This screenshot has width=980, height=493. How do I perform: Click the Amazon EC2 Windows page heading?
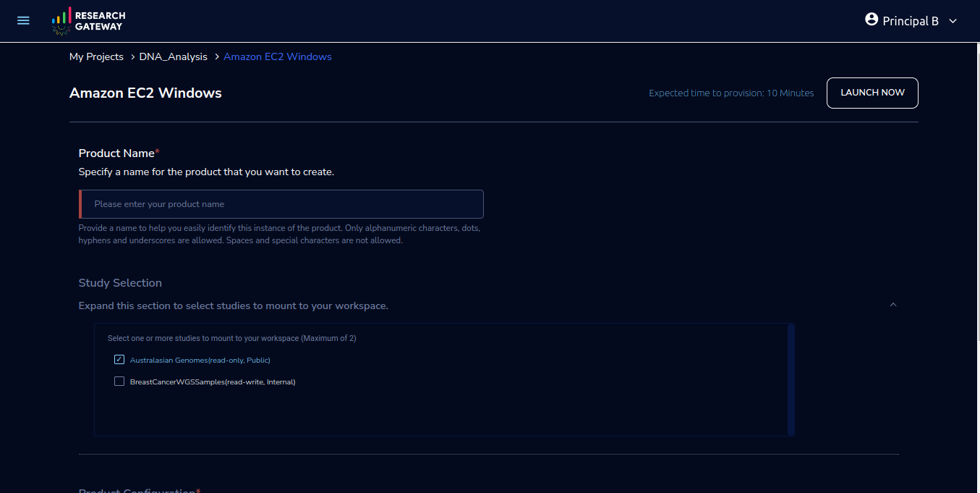coord(145,93)
